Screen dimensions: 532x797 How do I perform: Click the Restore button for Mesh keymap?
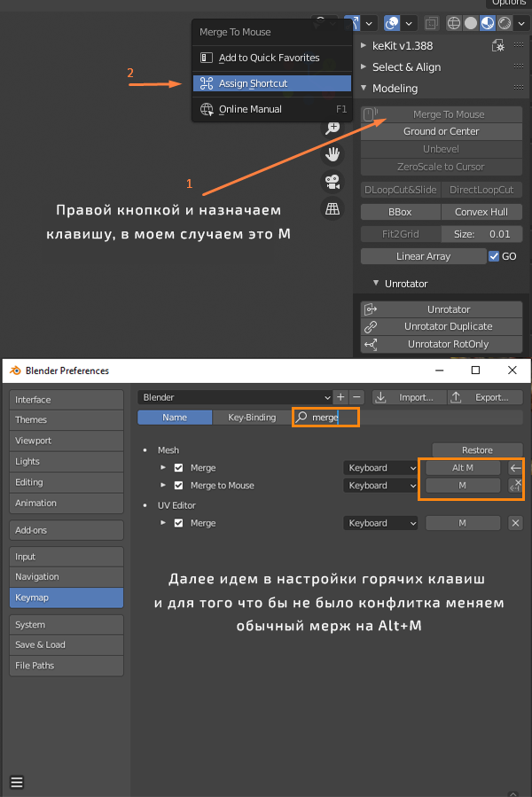tap(477, 449)
